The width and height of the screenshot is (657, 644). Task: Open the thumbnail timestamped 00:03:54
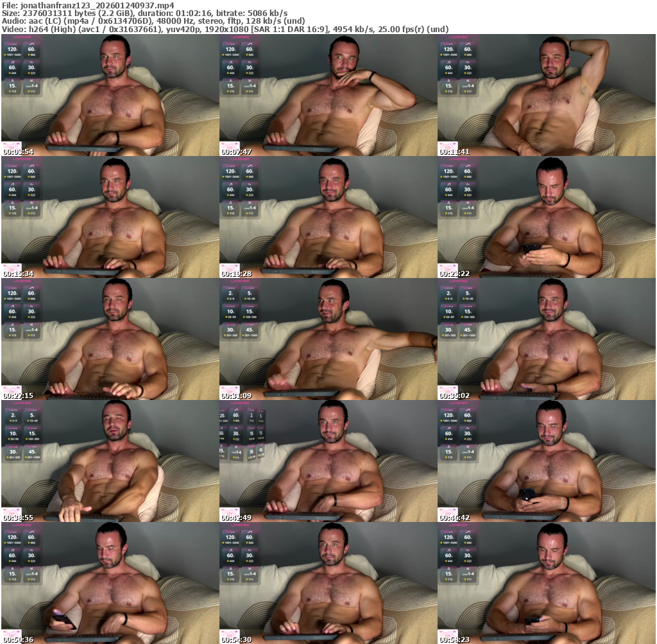tap(110, 95)
